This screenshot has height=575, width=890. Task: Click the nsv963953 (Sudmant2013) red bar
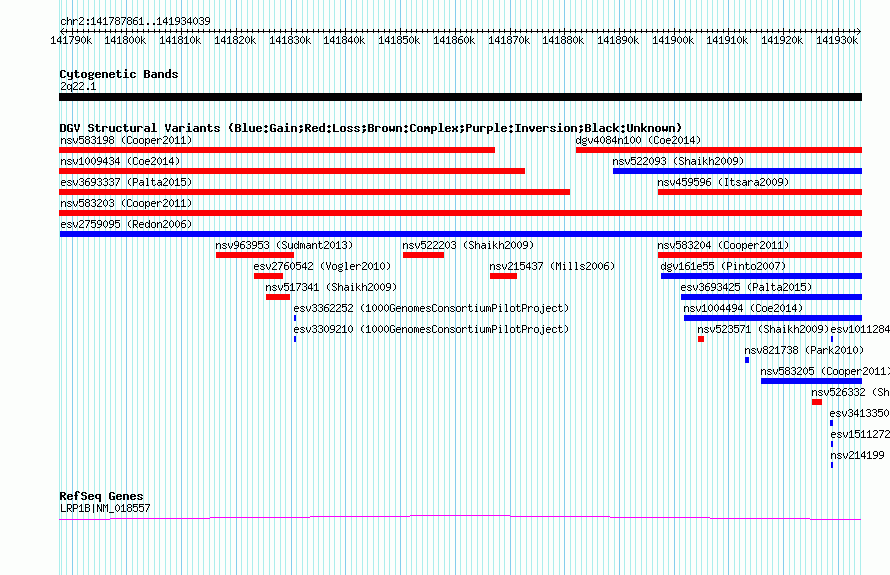[255, 255]
